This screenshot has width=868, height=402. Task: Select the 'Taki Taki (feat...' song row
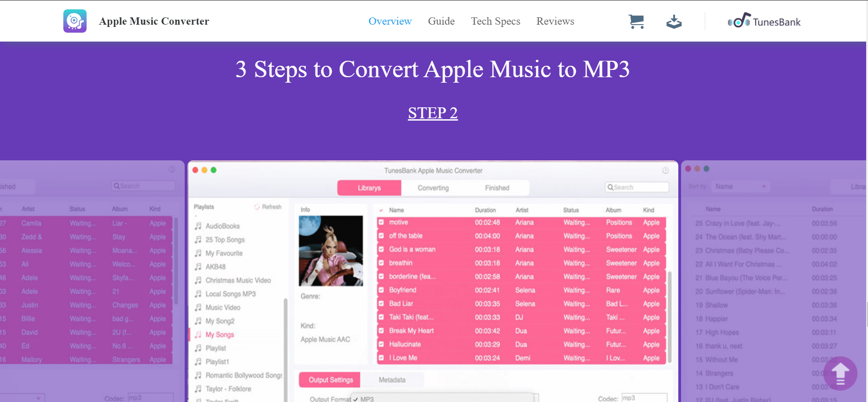click(x=522, y=317)
